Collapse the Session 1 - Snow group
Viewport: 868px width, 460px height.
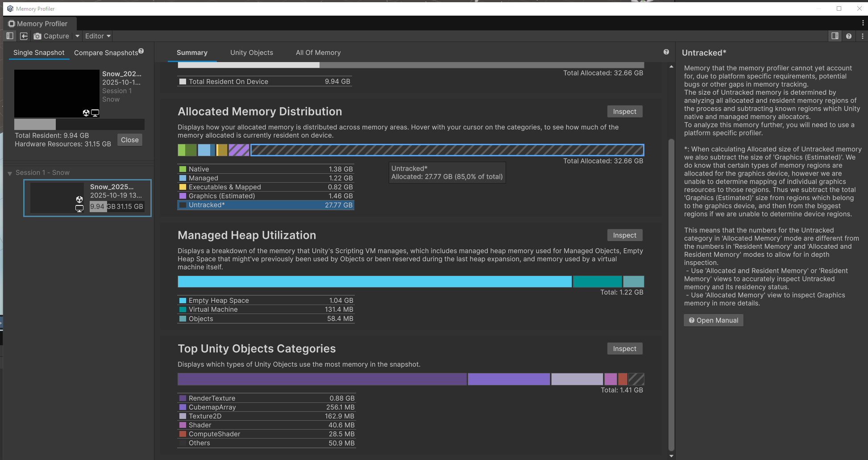(10, 173)
